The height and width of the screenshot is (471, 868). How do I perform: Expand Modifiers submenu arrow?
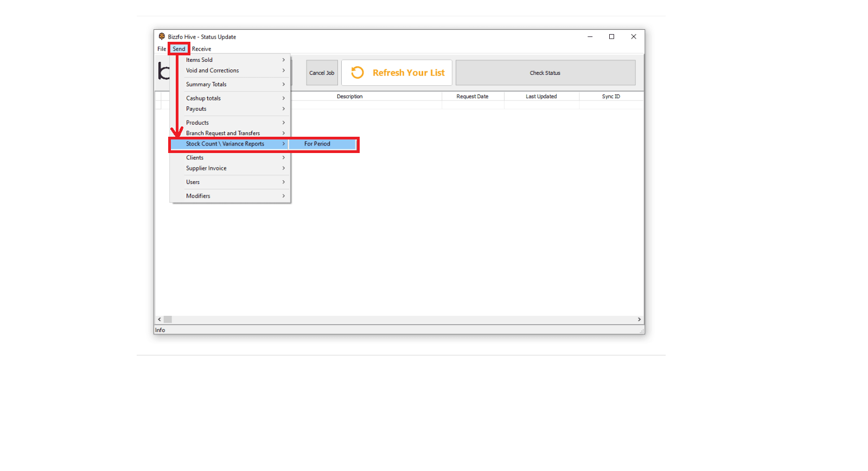pos(283,196)
